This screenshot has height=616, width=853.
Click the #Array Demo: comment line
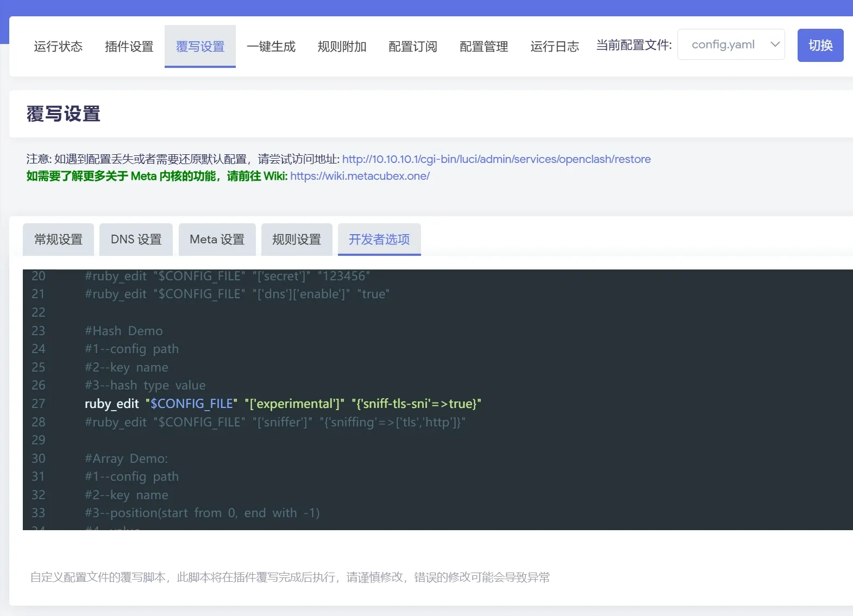pyautogui.click(x=126, y=458)
